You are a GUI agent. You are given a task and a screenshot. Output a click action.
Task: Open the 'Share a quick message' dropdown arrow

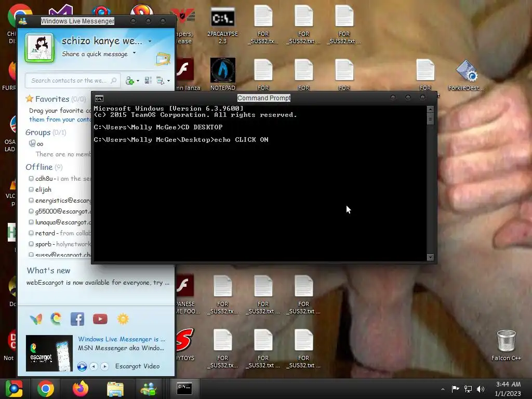click(134, 53)
